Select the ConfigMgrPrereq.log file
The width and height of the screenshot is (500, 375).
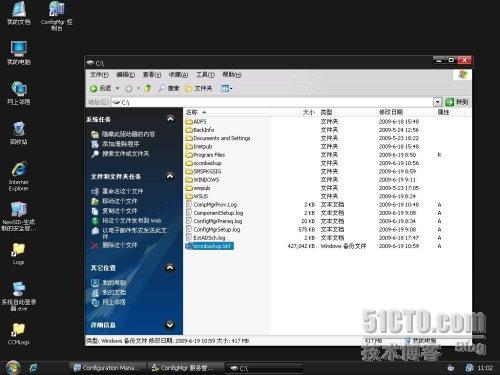pyautogui.click(x=214, y=221)
